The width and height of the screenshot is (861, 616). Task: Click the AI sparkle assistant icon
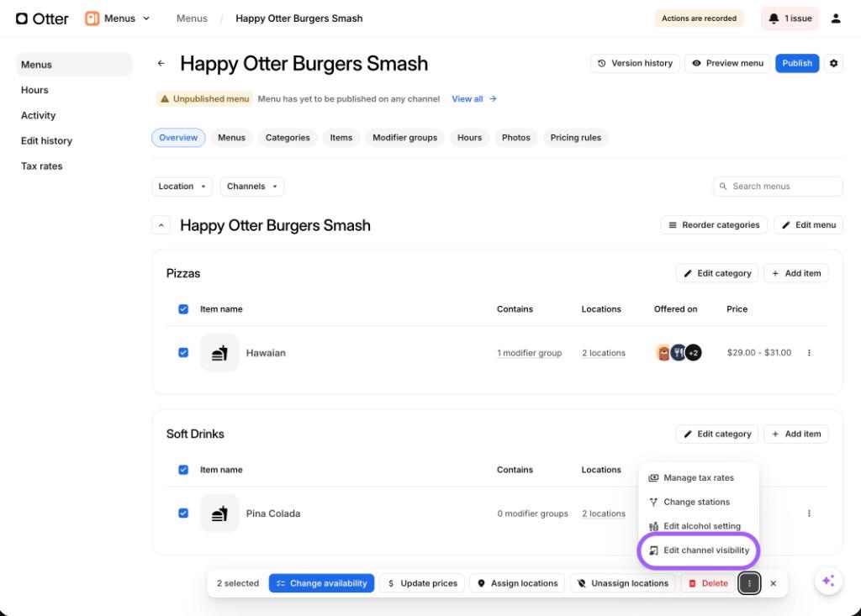point(828,581)
